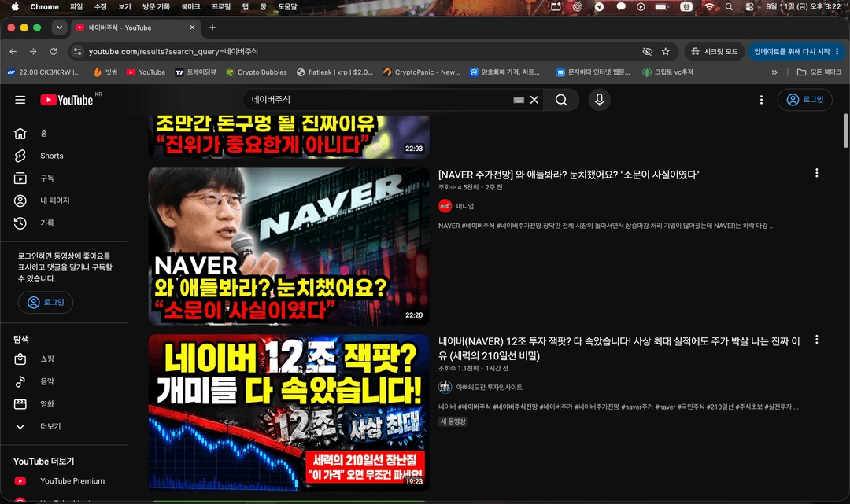This screenshot has width=850, height=504.
Task: Open the 모든 북마크 folder
Action: (x=819, y=72)
